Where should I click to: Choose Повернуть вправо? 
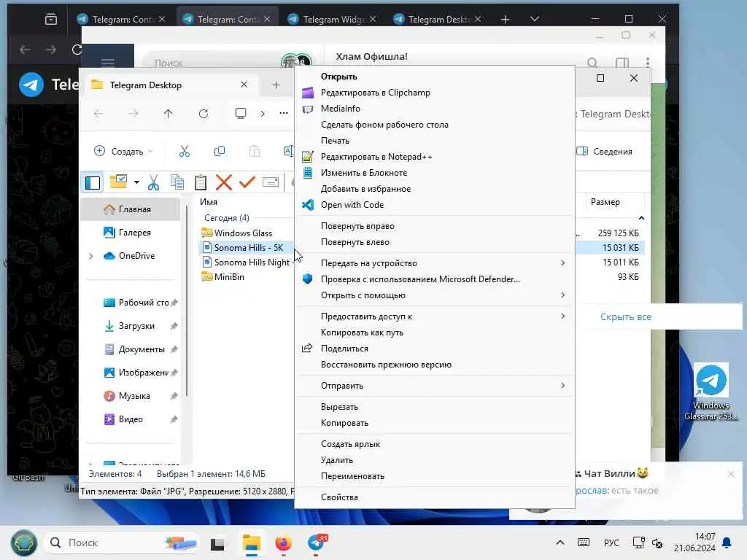pos(435,226)
